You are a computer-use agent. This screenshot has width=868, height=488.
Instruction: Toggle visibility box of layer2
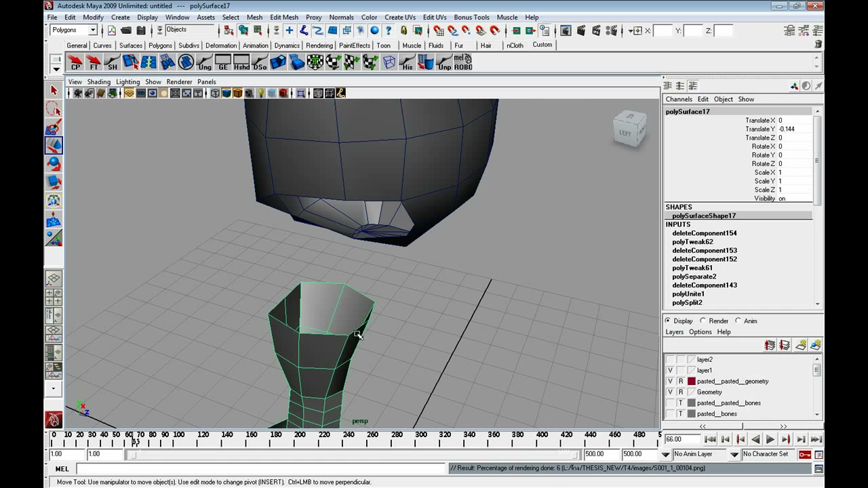coord(670,360)
